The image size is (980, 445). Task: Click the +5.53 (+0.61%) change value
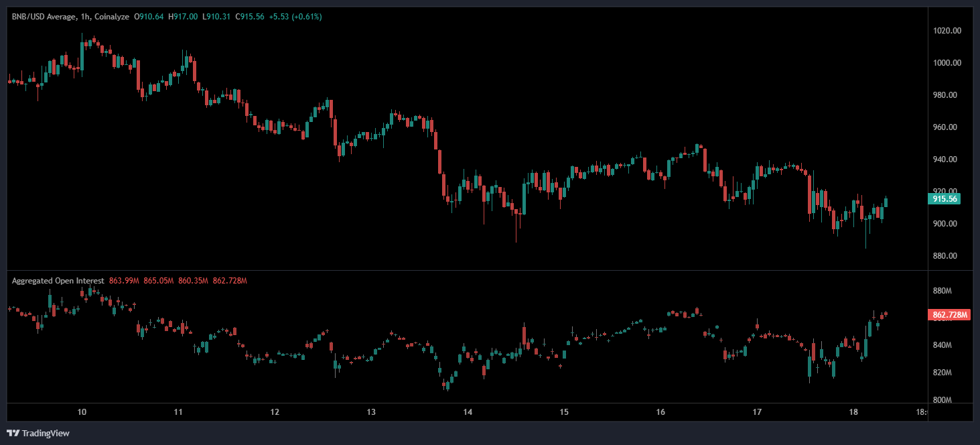[295, 16]
